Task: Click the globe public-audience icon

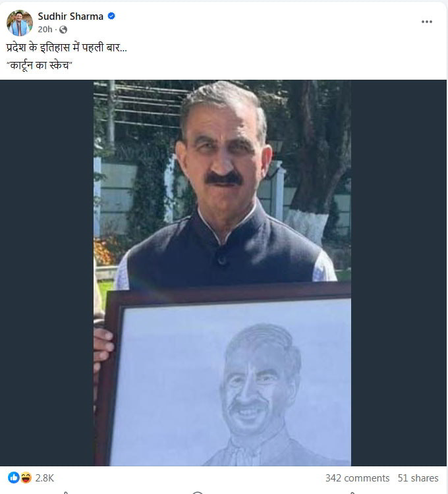Action: (x=63, y=30)
